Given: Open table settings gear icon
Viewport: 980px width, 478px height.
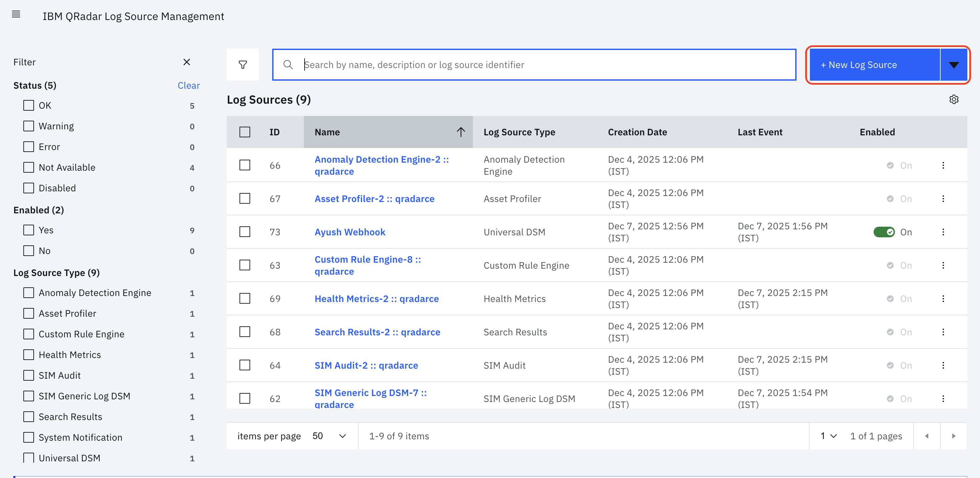Looking at the screenshot, I should 954,100.
